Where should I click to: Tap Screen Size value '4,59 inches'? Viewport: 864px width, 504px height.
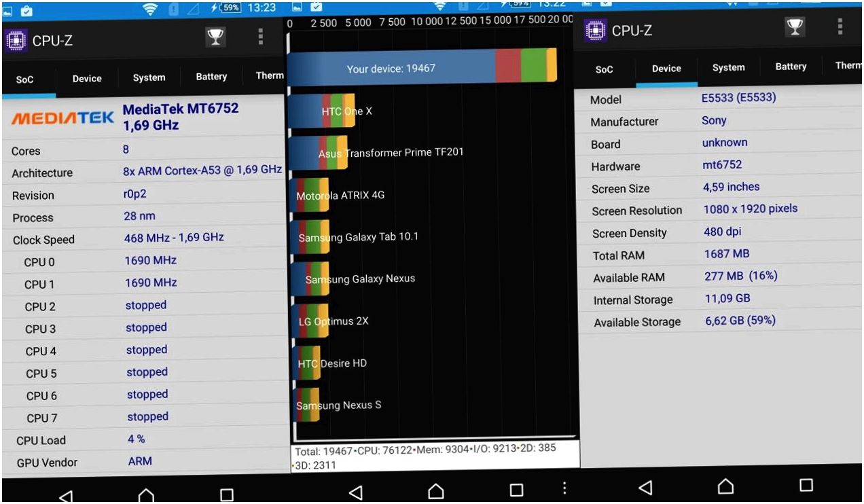coord(732,187)
